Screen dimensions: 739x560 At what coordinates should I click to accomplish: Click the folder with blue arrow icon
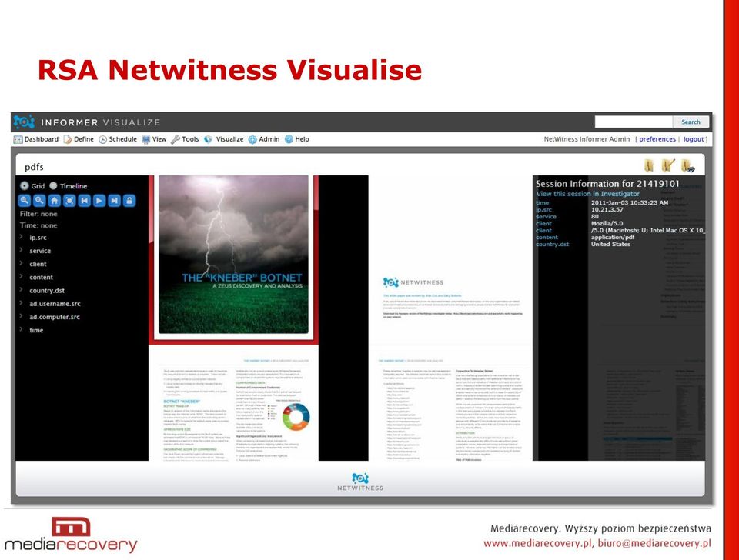click(688, 166)
